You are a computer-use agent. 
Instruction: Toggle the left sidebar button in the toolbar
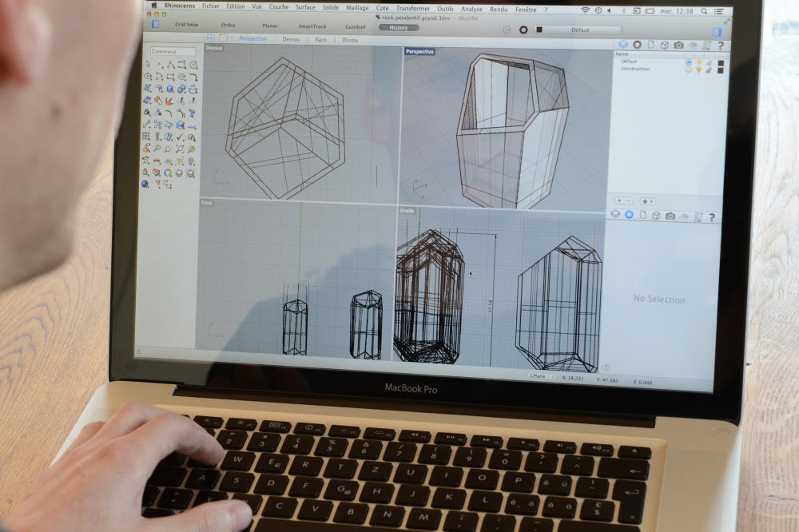pyautogui.click(x=156, y=24)
